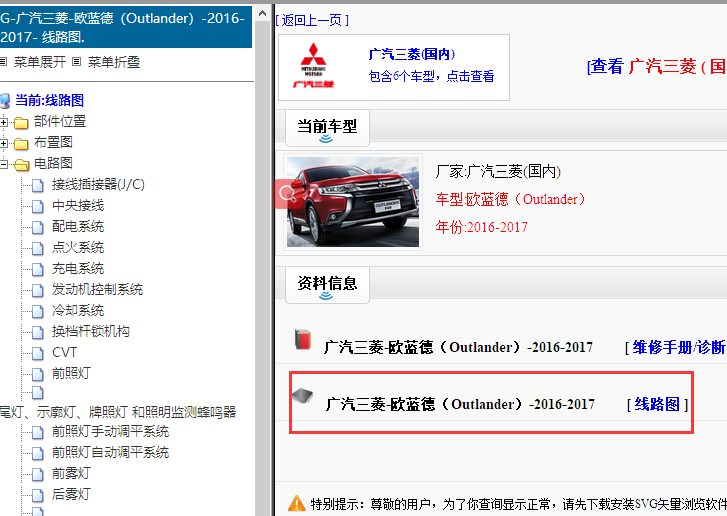727x516 pixels.
Task: Click the sidebar scroll up arrow
Action: [x=262, y=14]
